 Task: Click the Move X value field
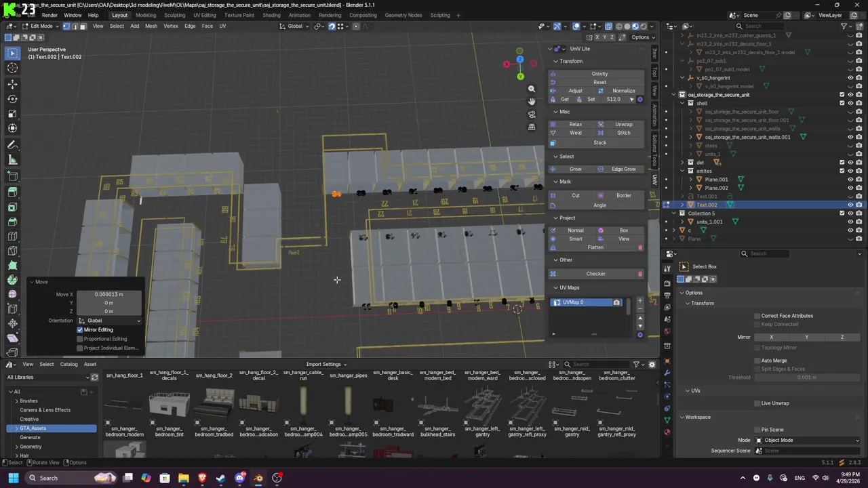tap(109, 294)
